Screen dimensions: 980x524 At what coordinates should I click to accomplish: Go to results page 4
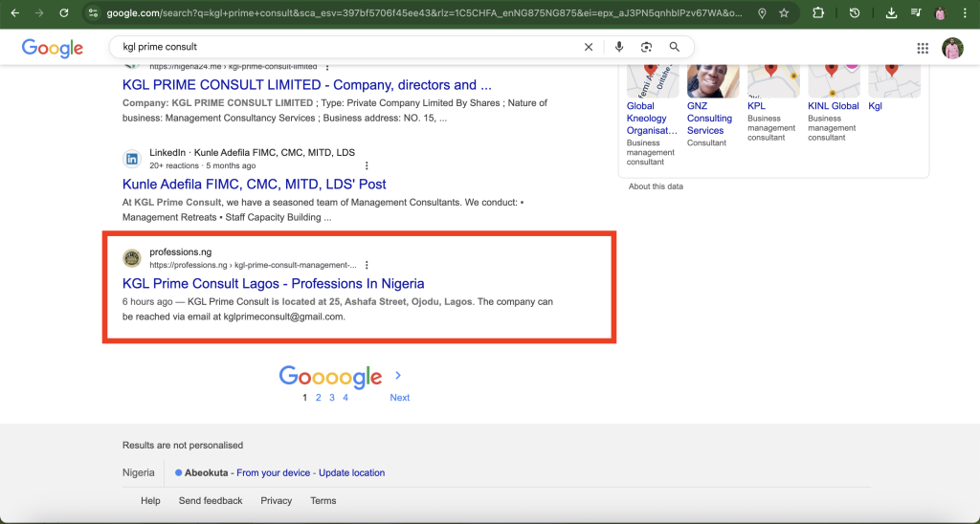coord(345,398)
